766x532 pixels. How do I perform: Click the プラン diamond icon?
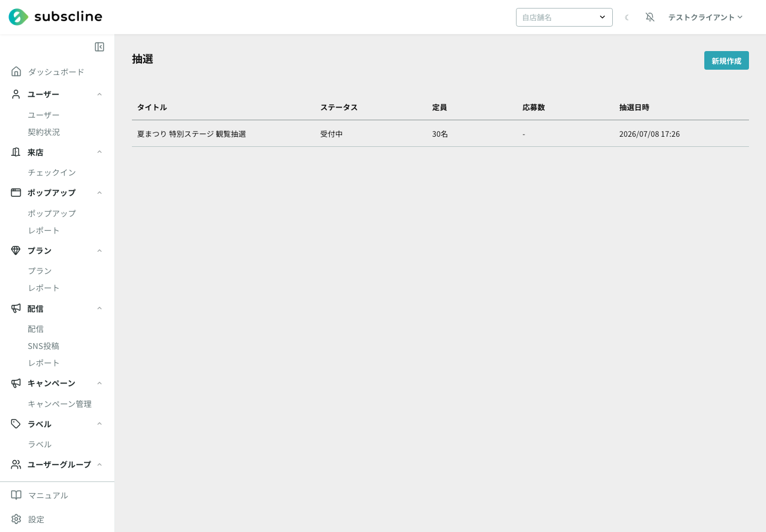point(16,251)
